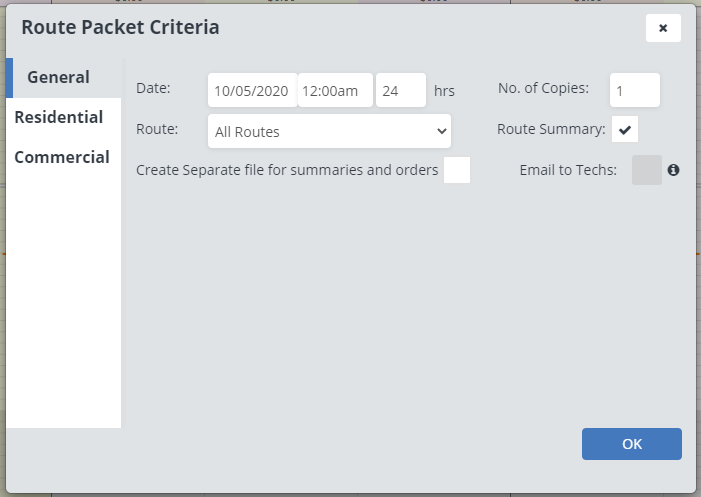Open the Residential tab
This screenshot has width=701, height=497.
(x=59, y=117)
